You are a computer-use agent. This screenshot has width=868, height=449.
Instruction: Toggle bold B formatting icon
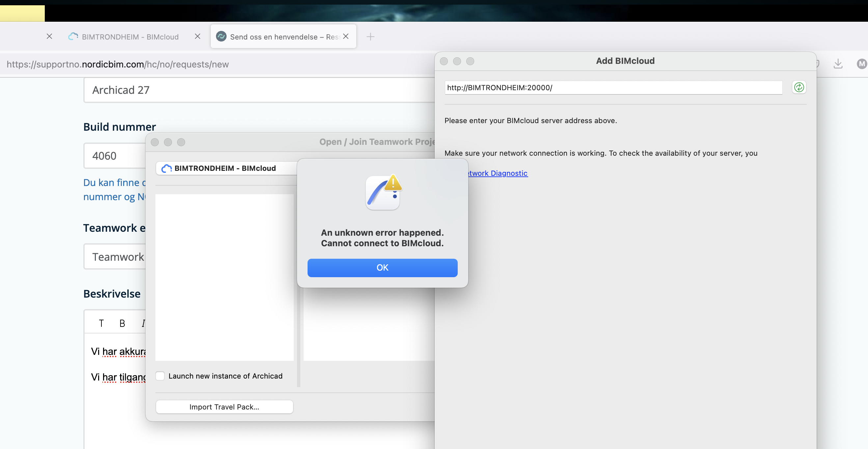(x=122, y=323)
